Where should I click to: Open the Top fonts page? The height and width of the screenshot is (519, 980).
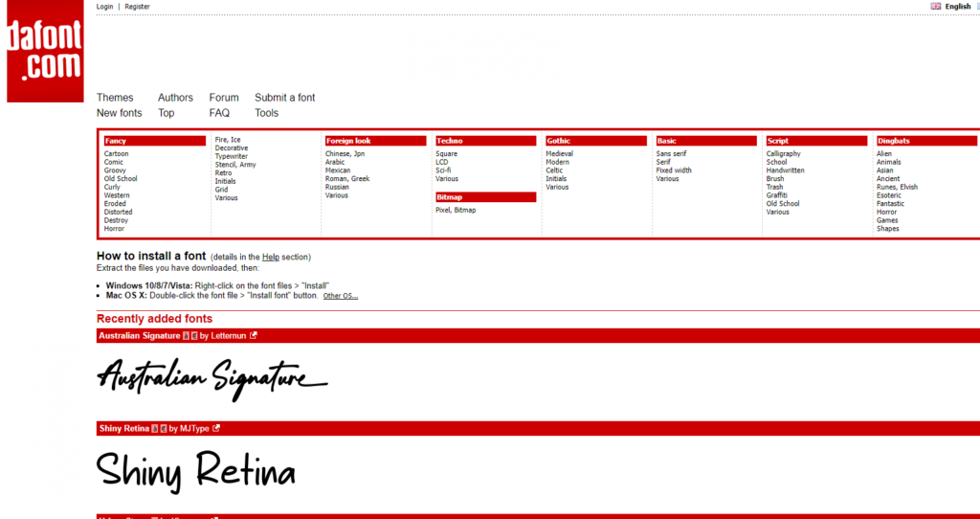tap(167, 113)
